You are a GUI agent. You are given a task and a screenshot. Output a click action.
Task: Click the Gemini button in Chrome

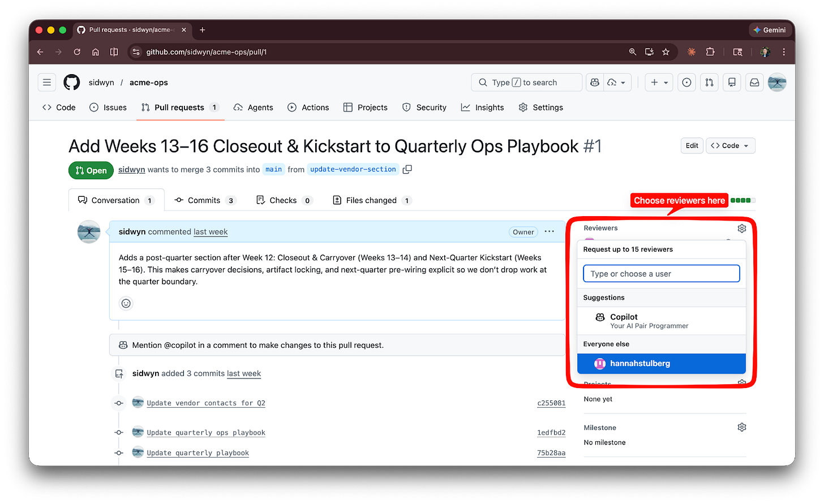pyautogui.click(x=770, y=30)
